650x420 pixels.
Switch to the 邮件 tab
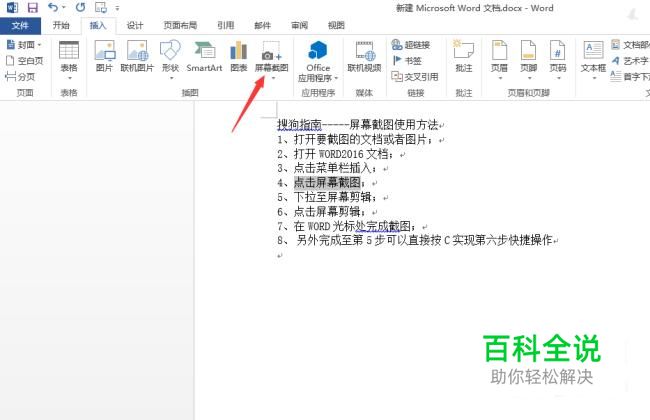coord(262,26)
